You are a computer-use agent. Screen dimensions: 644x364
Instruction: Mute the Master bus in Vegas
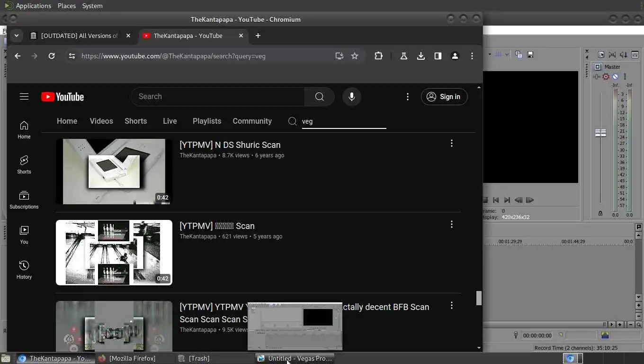coord(615,76)
